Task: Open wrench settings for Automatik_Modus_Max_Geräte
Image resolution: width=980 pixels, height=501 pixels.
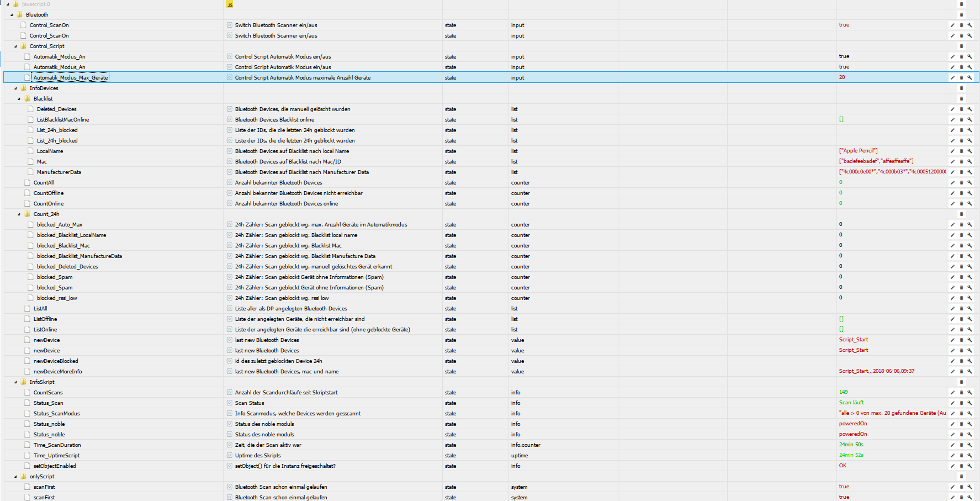Action: (970, 78)
